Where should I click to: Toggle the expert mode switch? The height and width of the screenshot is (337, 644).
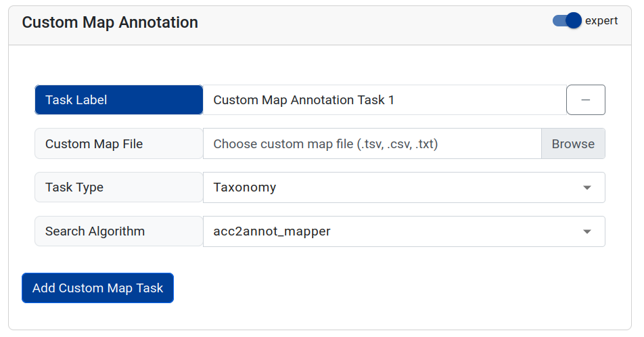[x=567, y=21]
